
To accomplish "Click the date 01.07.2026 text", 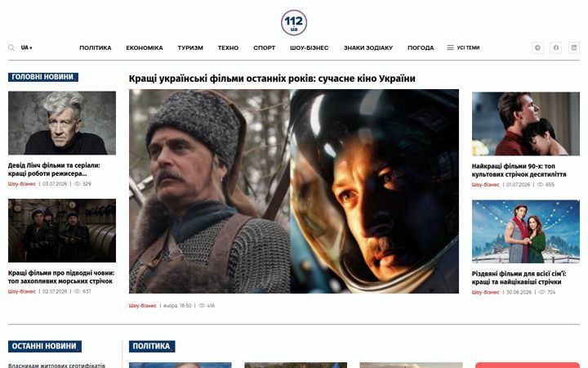I will pyautogui.click(x=519, y=185).
